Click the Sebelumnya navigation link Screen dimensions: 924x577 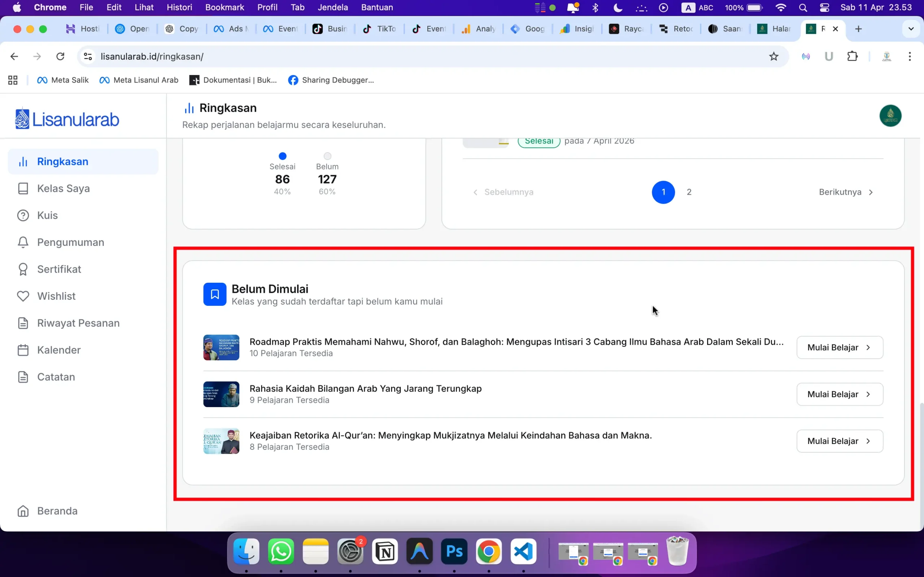coord(508,192)
